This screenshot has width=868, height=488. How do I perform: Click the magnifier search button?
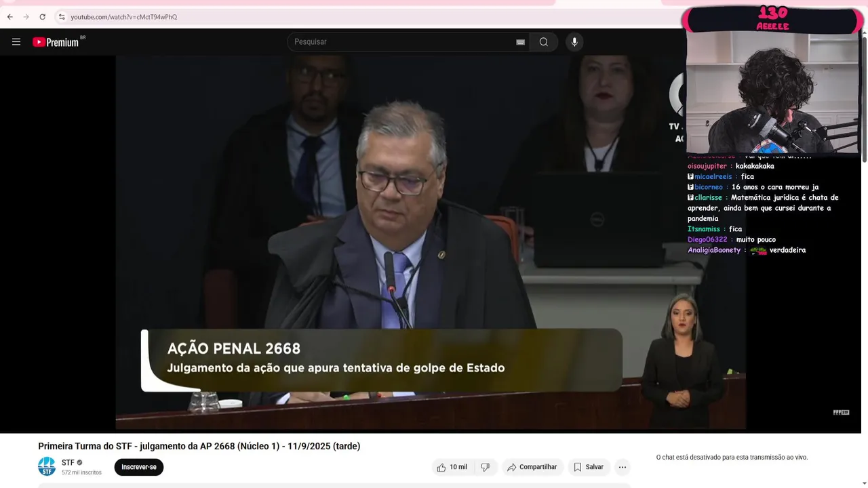click(544, 42)
